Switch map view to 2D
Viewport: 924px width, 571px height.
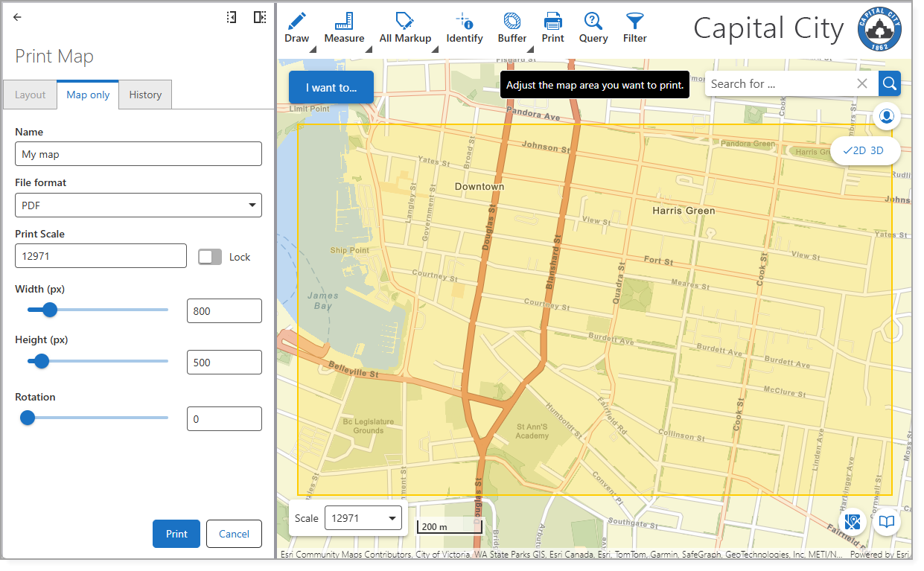[x=854, y=150]
